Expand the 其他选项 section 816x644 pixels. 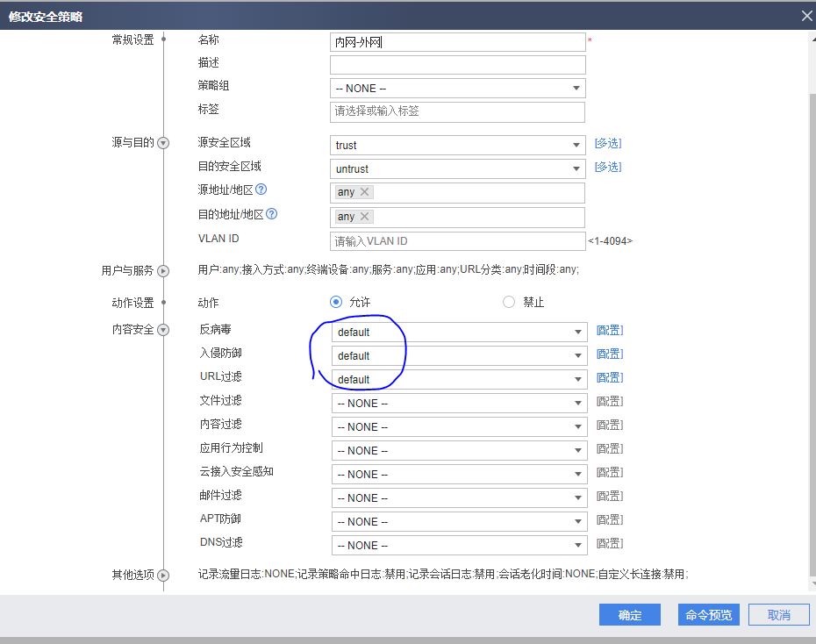click(x=162, y=576)
